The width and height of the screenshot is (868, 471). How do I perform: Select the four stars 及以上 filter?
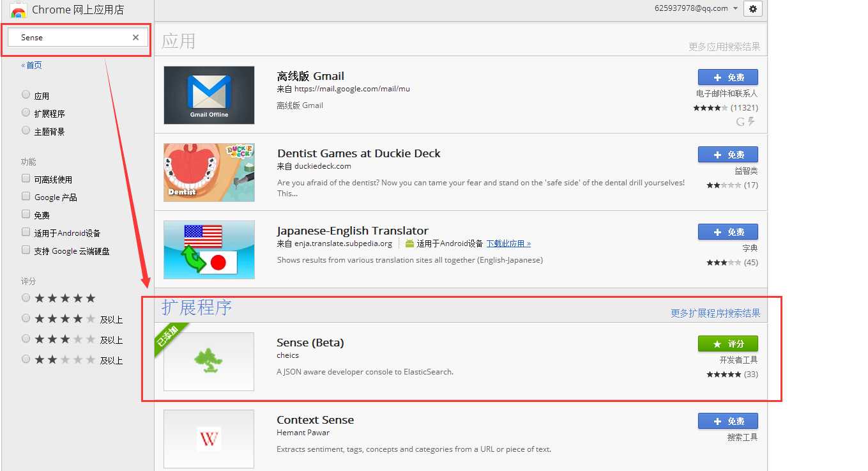coord(26,318)
